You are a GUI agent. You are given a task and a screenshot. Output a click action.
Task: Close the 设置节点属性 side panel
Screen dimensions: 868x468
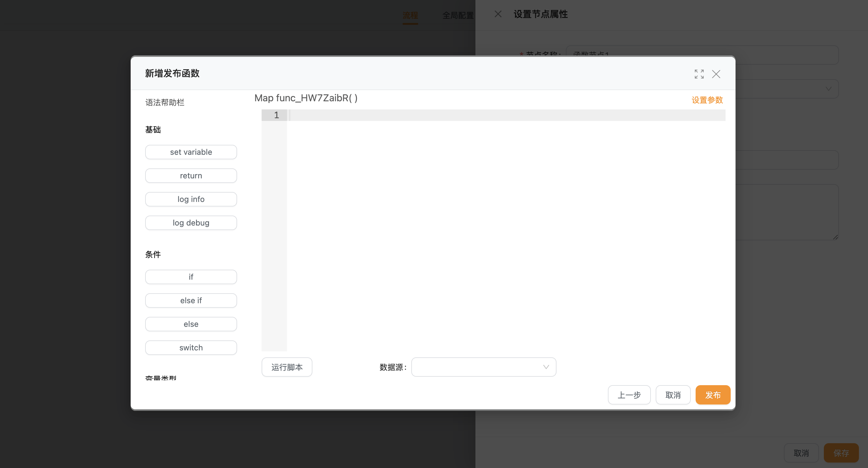498,14
